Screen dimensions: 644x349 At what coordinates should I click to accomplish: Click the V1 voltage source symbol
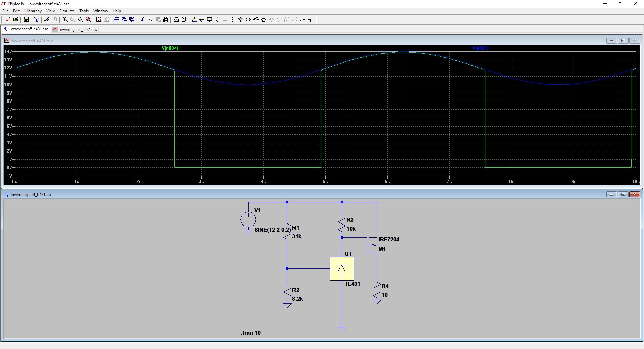(x=248, y=219)
